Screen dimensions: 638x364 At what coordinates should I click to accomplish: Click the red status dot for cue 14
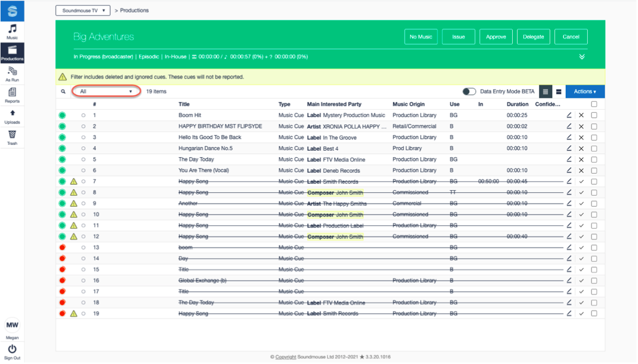point(62,258)
